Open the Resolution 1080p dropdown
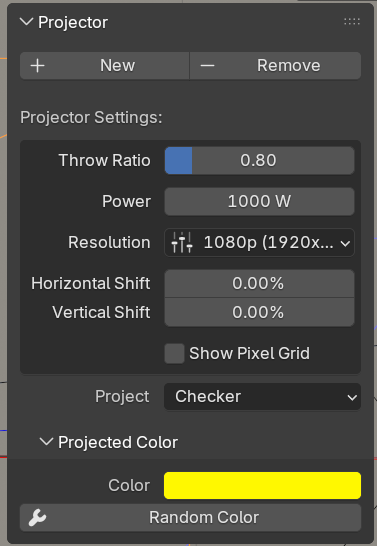 [x=259, y=242]
